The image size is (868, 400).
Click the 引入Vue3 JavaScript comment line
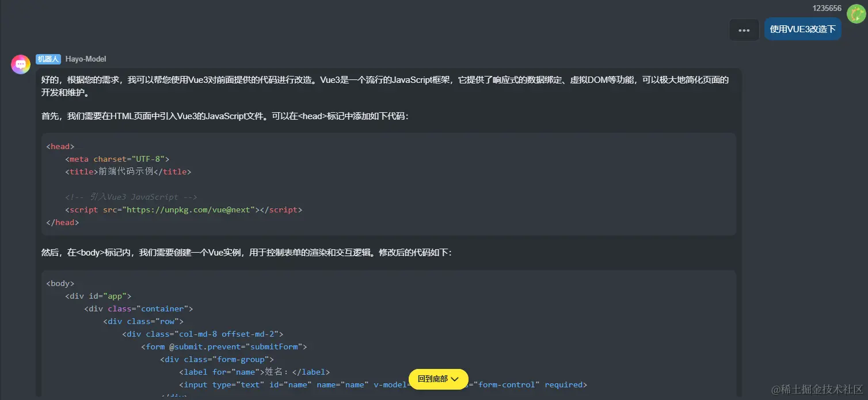pos(131,197)
